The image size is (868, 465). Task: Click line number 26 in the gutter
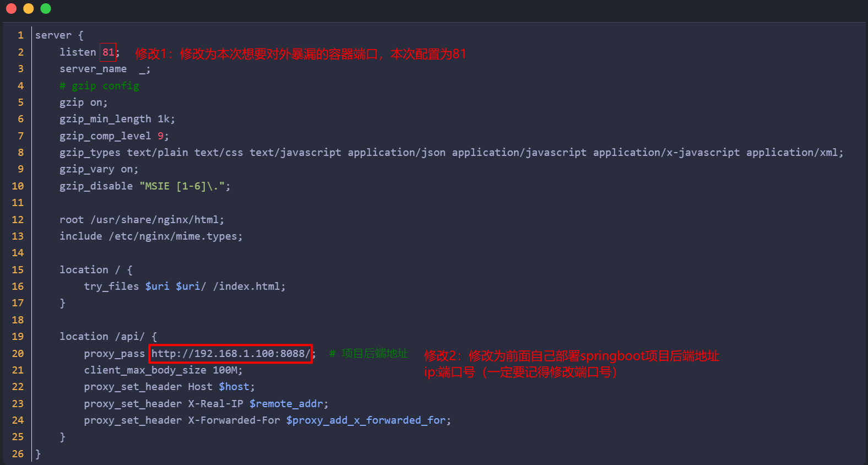18,454
